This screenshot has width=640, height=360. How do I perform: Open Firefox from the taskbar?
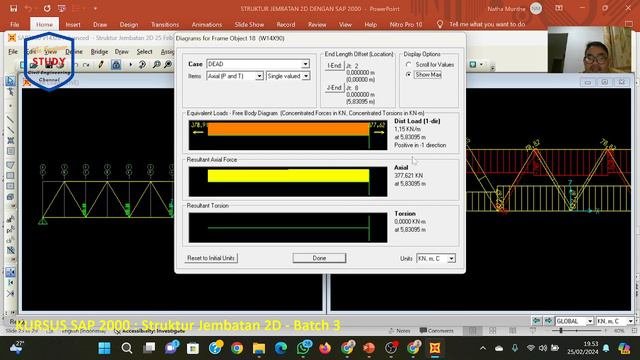click(325, 348)
